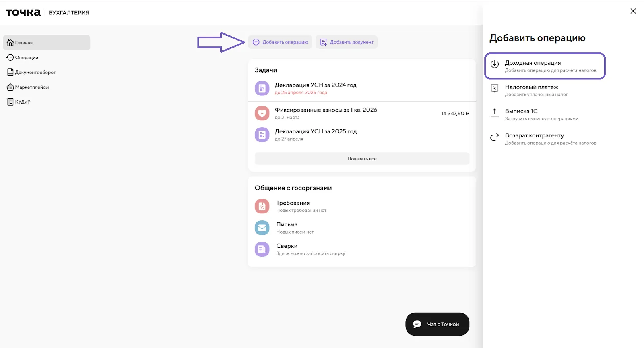Viewport: 644px width, 348px height.
Task: Click the Документооборот document icon
Action: (10, 72)
